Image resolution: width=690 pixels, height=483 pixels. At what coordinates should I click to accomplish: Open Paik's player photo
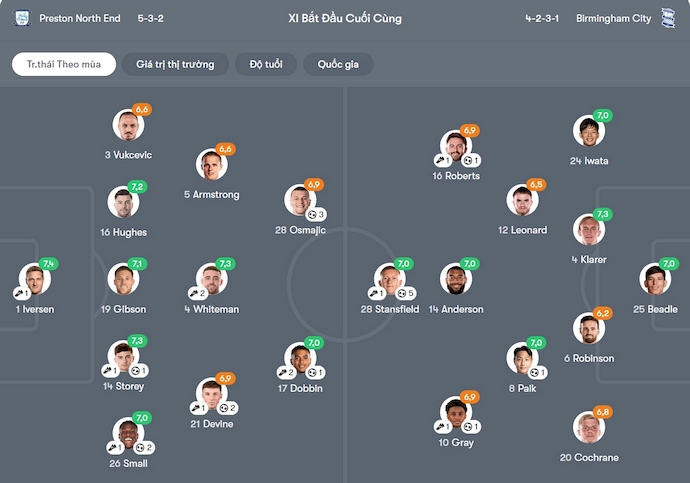click(522, 358)
